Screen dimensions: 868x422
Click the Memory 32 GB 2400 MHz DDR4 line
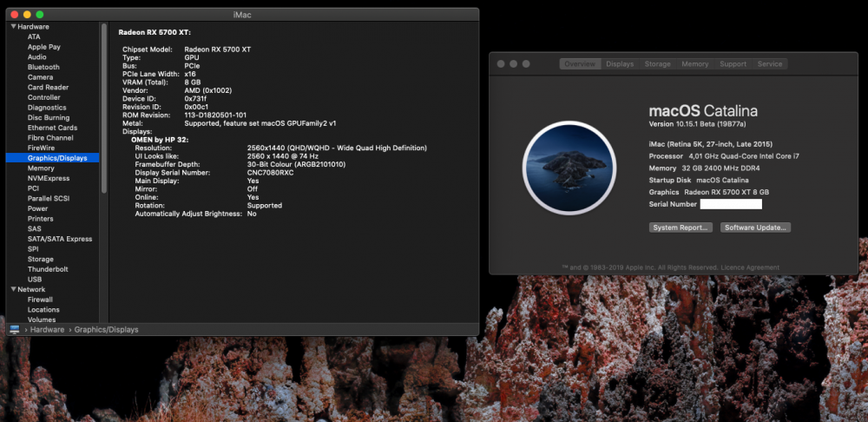click(704, 168)
